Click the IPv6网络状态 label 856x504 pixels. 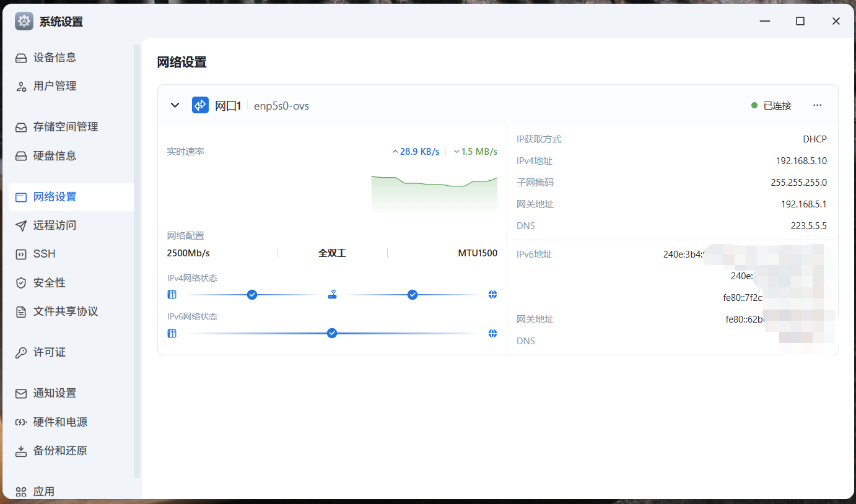pyautogui.click(x=193, y=317)
